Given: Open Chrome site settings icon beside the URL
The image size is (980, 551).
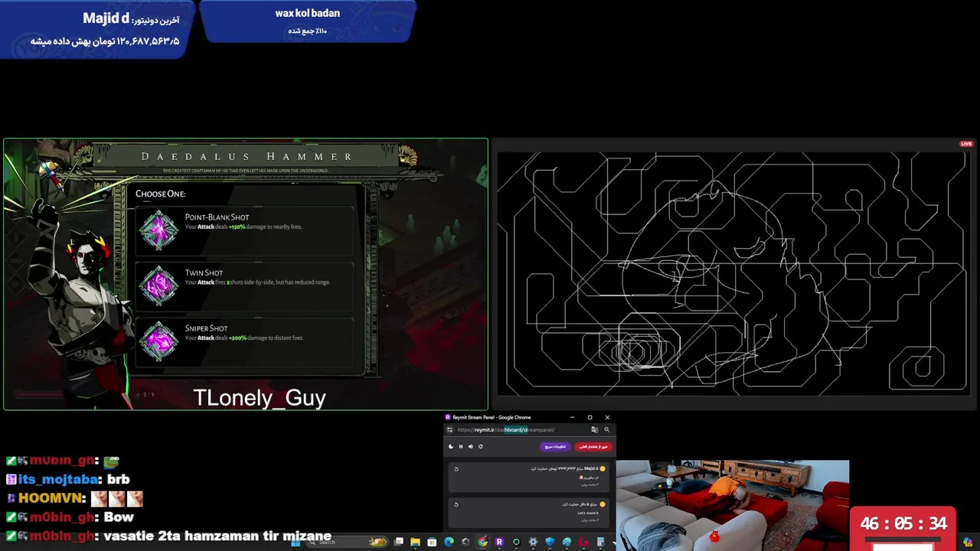Looking at the screenshot, I should coord(449,429).
